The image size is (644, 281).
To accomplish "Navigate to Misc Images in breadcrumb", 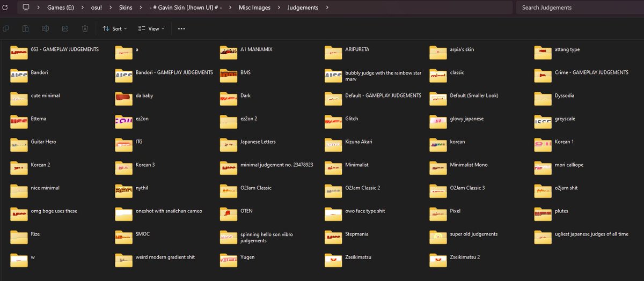I will coord(254,8).
